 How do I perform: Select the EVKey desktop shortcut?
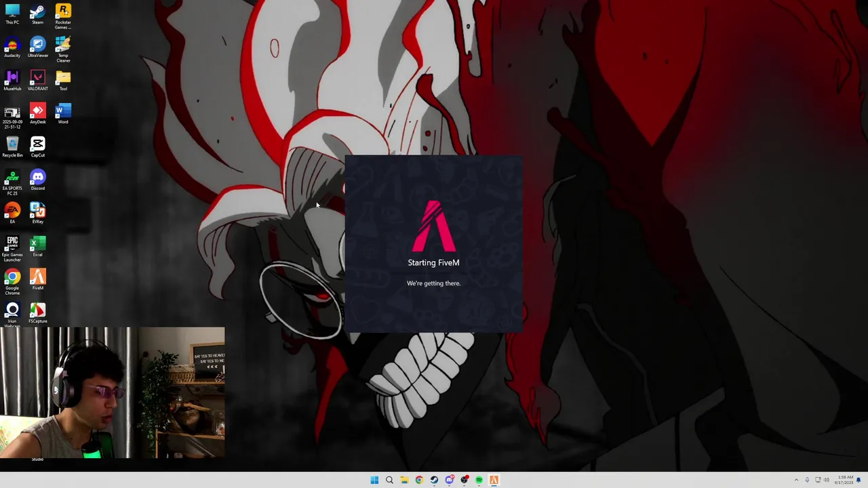[x=37, y=213]
